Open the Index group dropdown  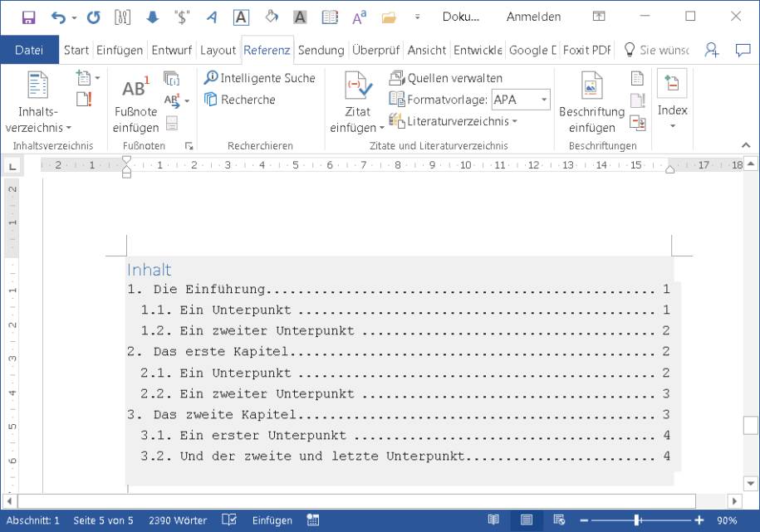pos(672,100)
